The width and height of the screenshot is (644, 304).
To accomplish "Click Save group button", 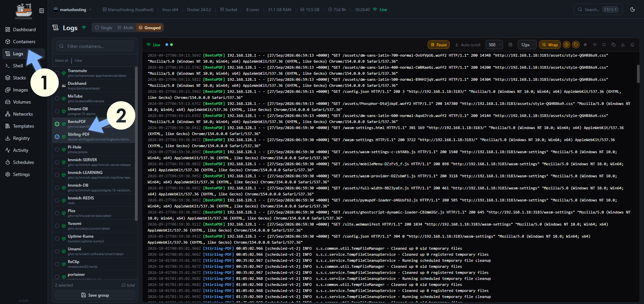I will point(95,295).
